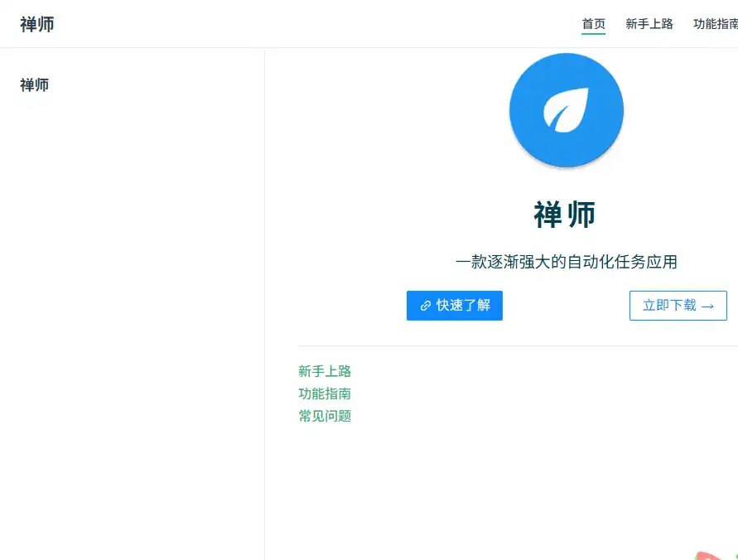738x560 pixels.
Task: Click the 禅师 site title in header
Action: [x=37, y=24]
